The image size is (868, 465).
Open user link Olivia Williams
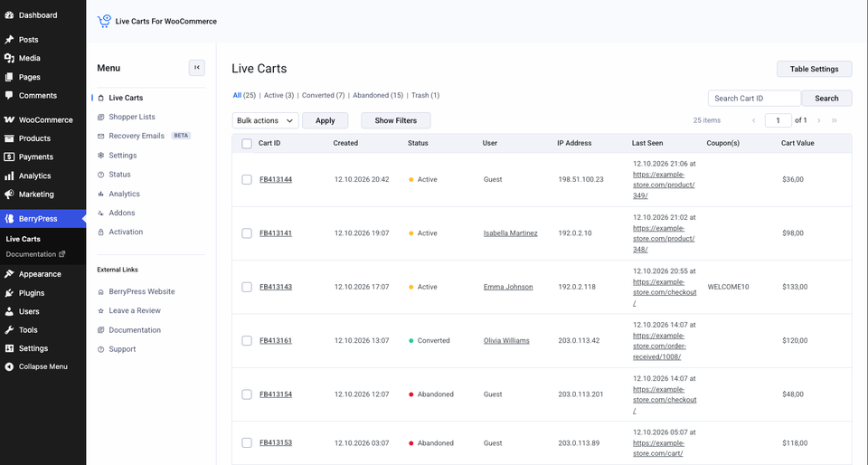click(x=506, y=340)
